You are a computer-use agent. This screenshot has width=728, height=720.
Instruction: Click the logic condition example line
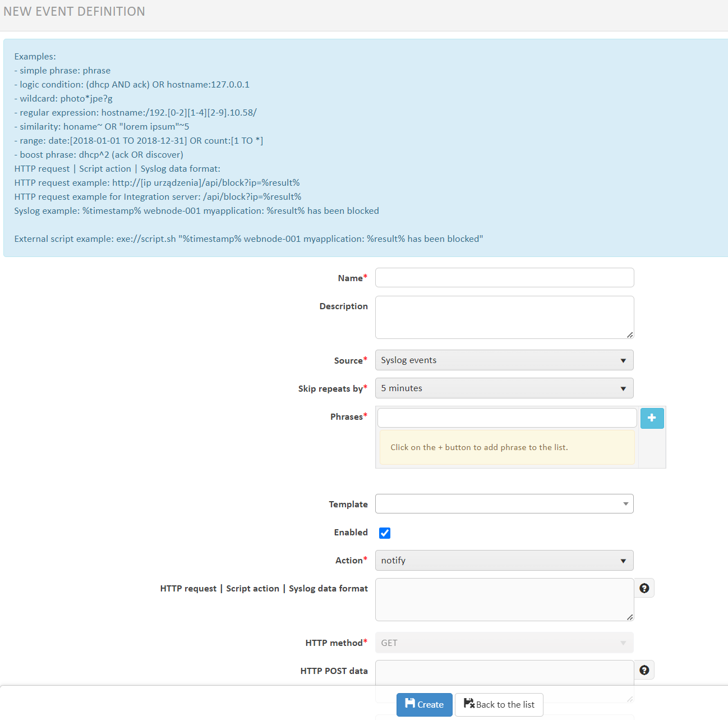point(132,85)
